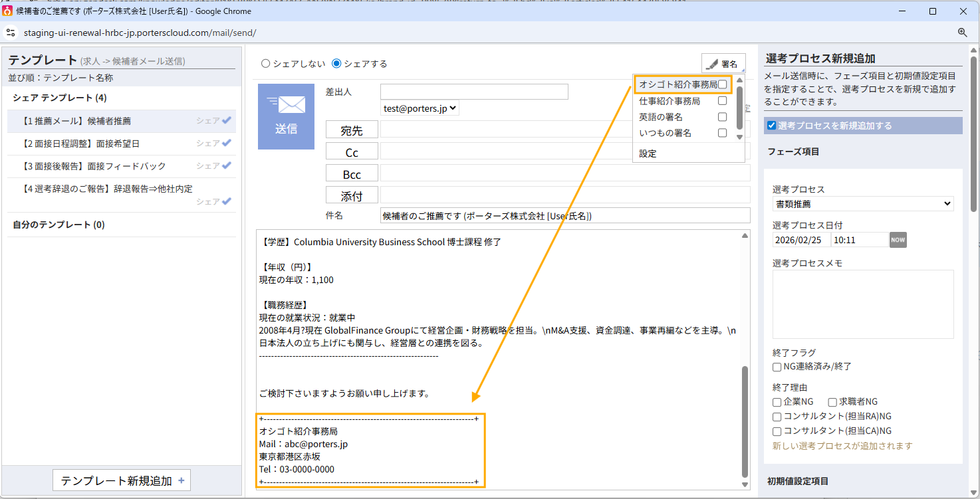Click the 件名 subject input field
The width and height of the screenshot is (980, 499).
[x=564, y=216]
